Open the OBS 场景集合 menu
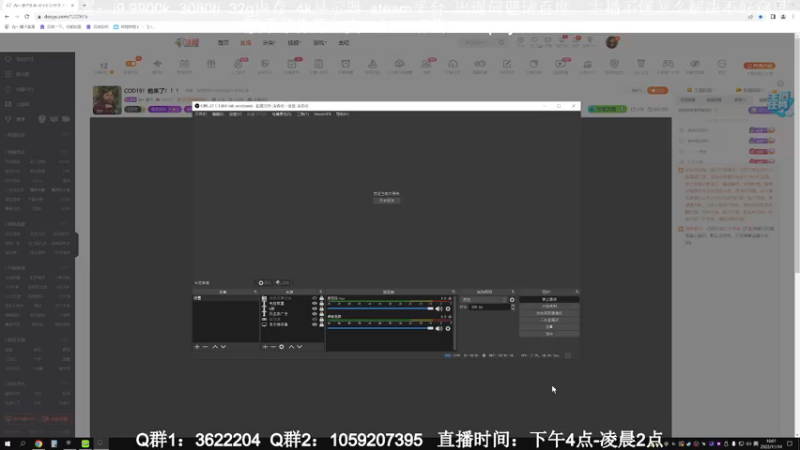This screenshot has height=450, width=800. 282,114
